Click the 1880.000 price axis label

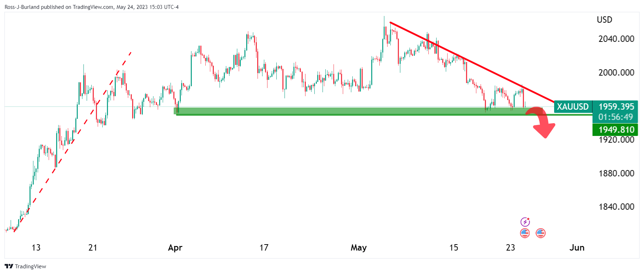(616, 173)
